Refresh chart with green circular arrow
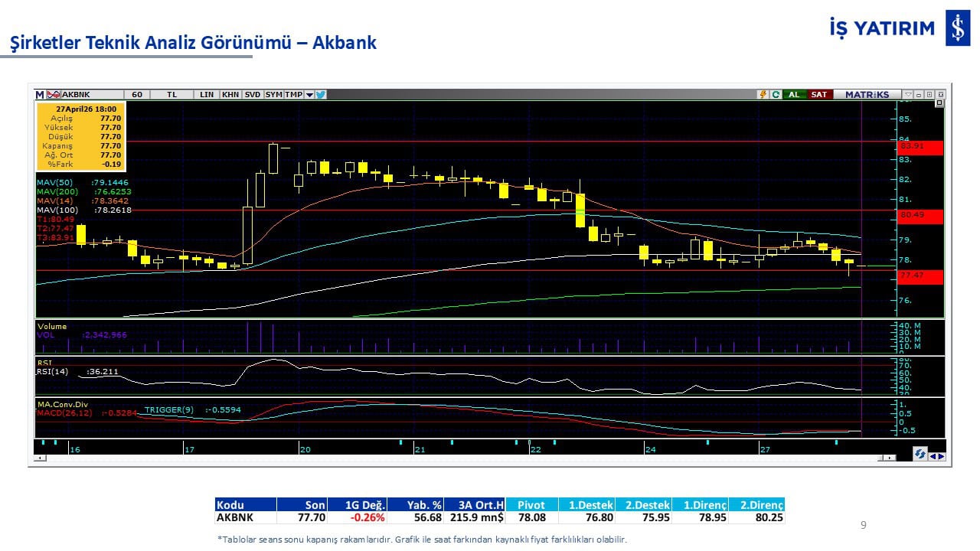The width and height of the screenshot is (980, 551). click(x=776, y=95)
